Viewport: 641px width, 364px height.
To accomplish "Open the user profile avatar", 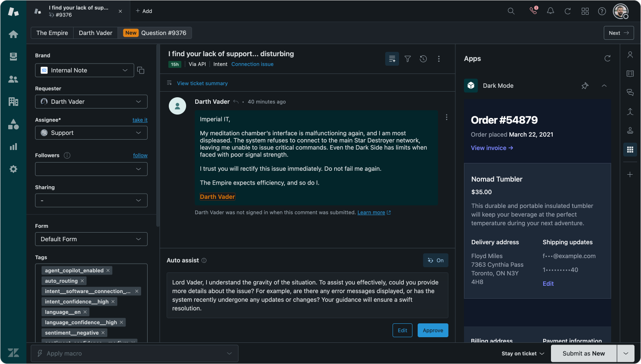I will point(621,11).
